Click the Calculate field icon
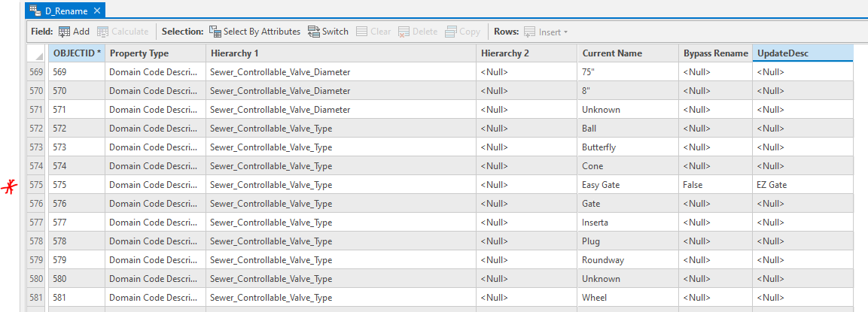This screenshot has width=868, height=312. click(x=102, y=32)
